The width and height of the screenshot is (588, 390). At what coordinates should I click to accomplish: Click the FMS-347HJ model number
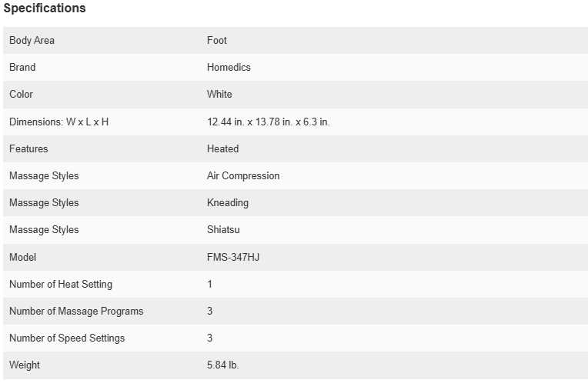tap(233, 257)
